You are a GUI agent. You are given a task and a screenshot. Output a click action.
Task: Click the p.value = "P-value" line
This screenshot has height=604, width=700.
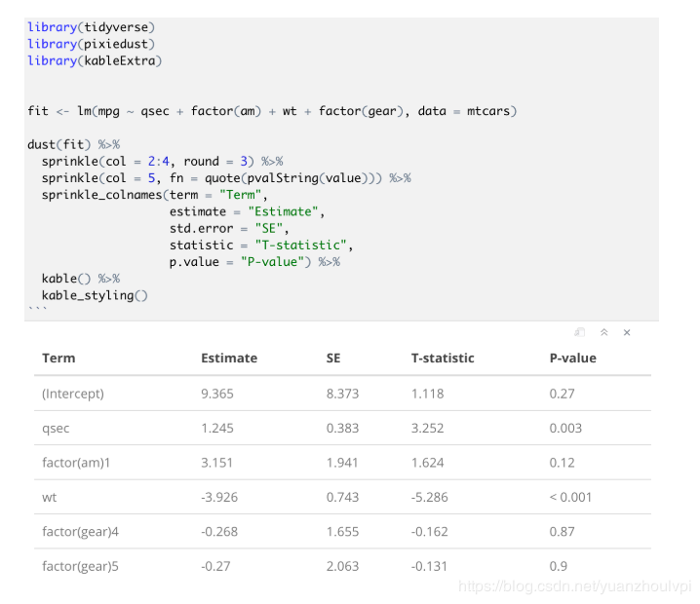[x=254, y=262]
